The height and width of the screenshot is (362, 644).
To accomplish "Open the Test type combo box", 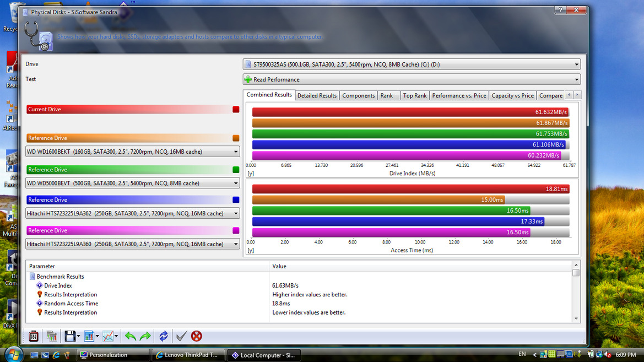I will (x=412, y=79).
